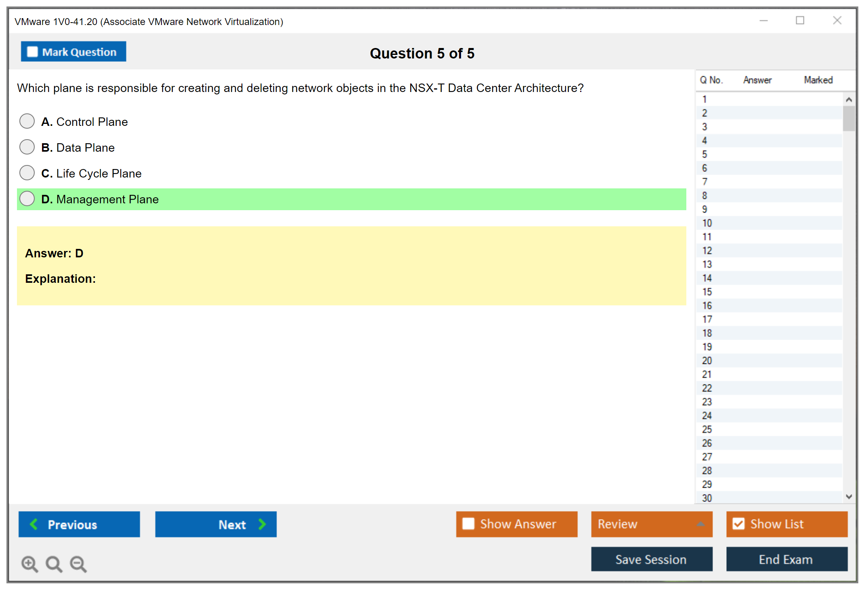Viewport: 868px width, 593px height.
Task: Jump to question 12 in list
Action: click(707, 251)
